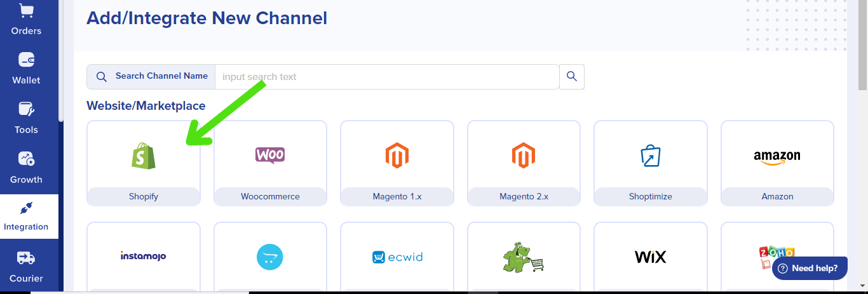Click the Shopify card label
868x294 pixels.
(144, 196)
